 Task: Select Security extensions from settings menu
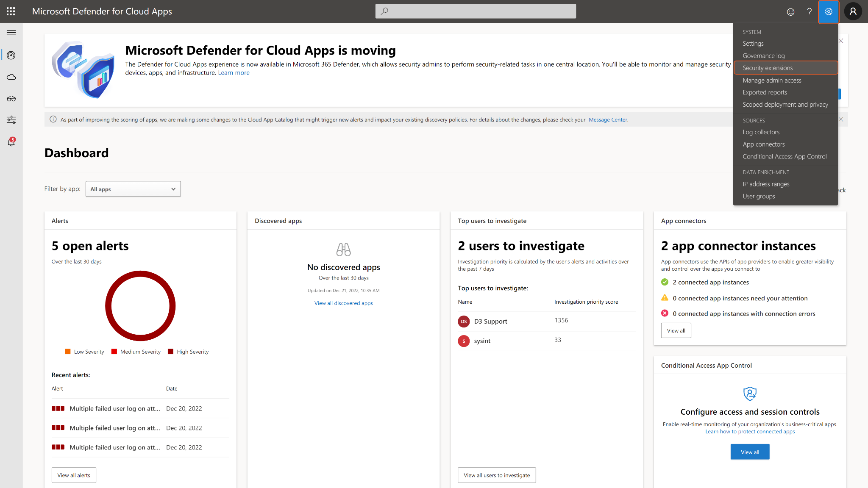pyautogui.click(x=768, y=68)
